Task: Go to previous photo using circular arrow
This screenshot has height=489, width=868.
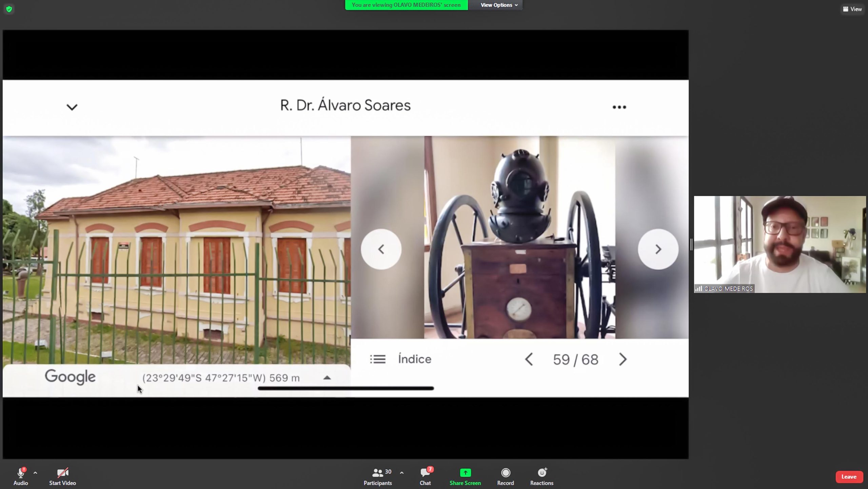Action: point(381,249)
